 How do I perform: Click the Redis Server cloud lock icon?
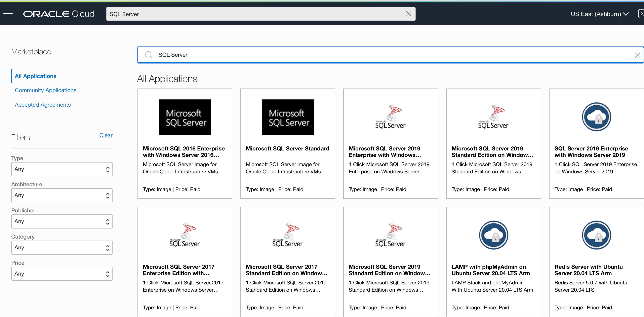[596, 235]
